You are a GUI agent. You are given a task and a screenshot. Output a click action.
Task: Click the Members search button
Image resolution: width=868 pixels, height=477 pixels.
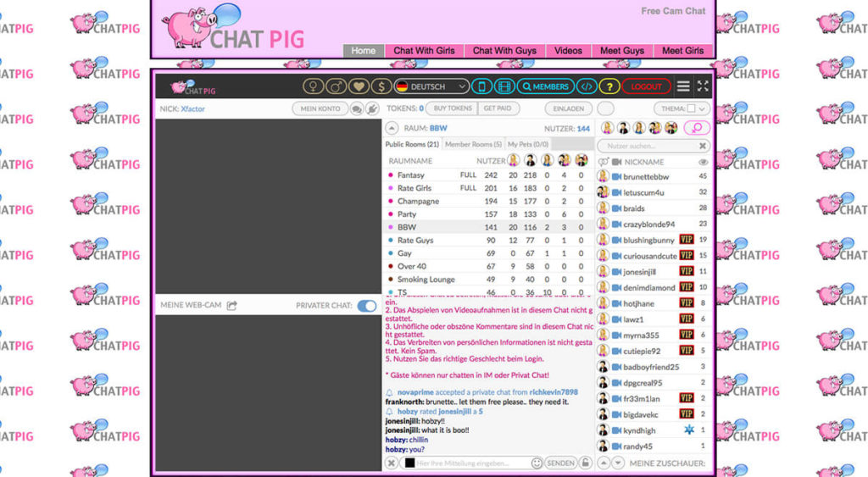point(546,86)
